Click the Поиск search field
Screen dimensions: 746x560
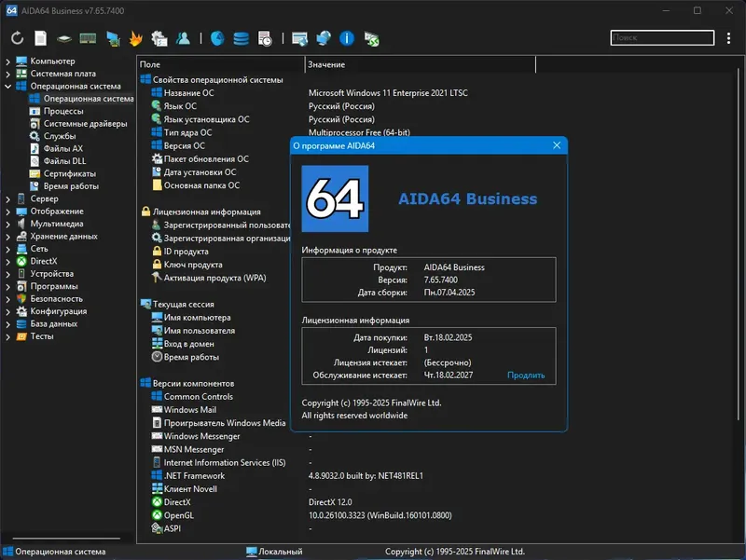(662, 38)
